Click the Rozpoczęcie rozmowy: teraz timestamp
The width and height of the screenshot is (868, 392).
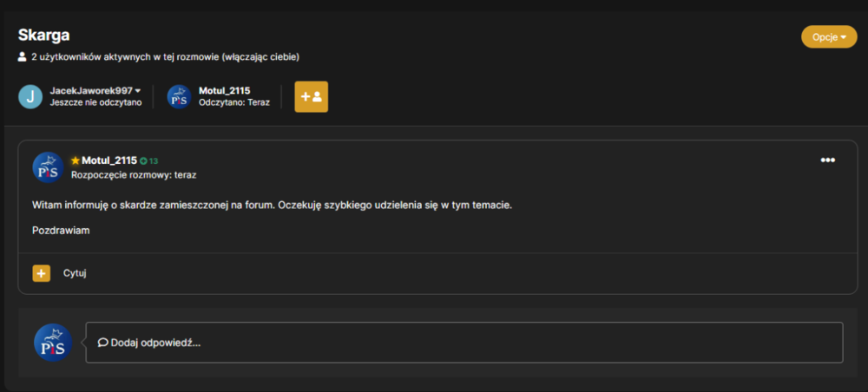click(x=134, y=175)
